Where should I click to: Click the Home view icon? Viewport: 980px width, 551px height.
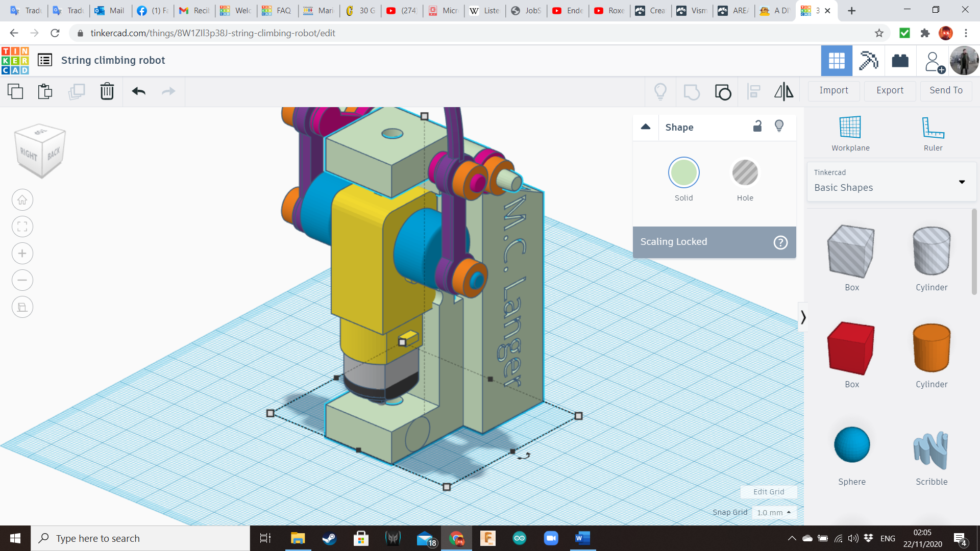coord(22,200)
